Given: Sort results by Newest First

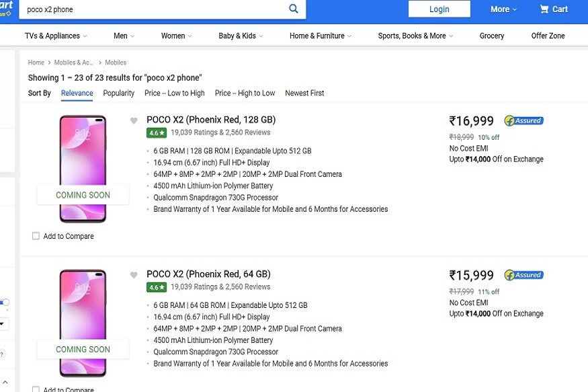Looking at the screenshot, I should coord(304,93).
